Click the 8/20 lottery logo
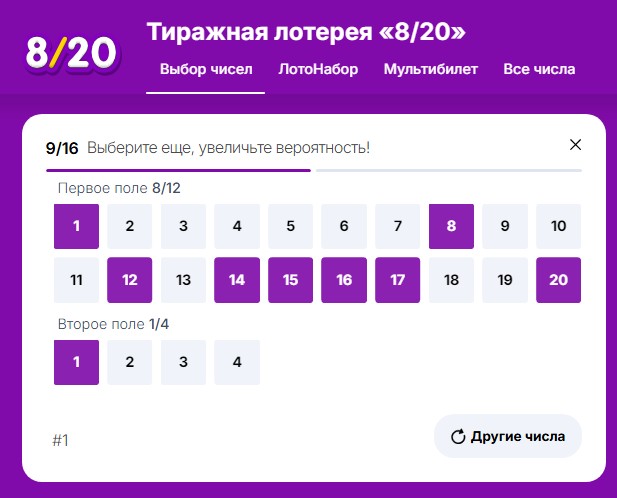The width and height of the screenshot is (617, 498). click(x=72, y=53)
